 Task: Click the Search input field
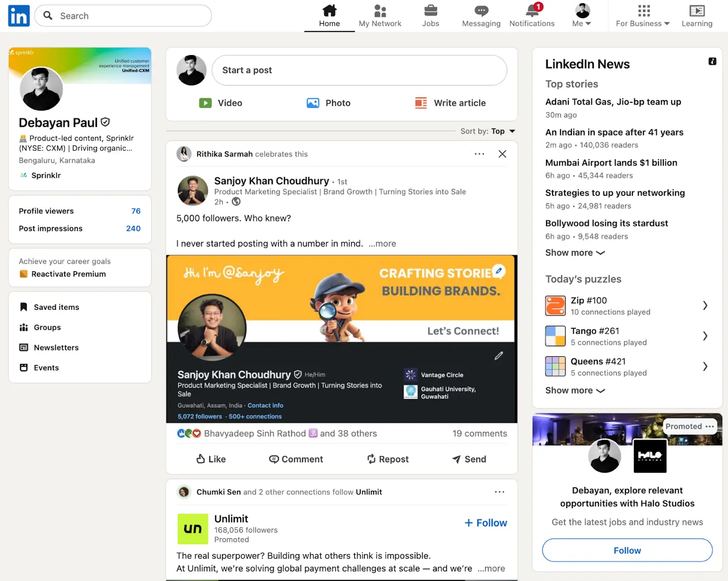(x=123, y=16)
